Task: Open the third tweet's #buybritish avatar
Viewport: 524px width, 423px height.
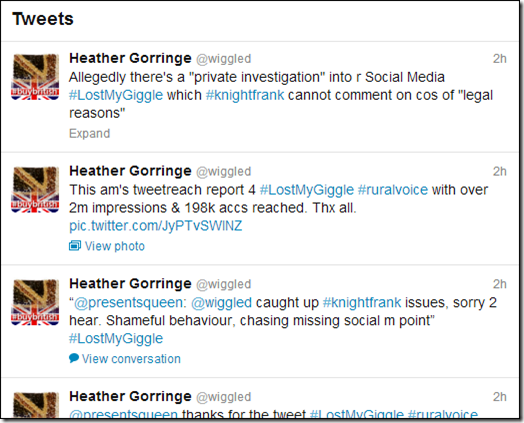Action: click(x=35, y=302)
